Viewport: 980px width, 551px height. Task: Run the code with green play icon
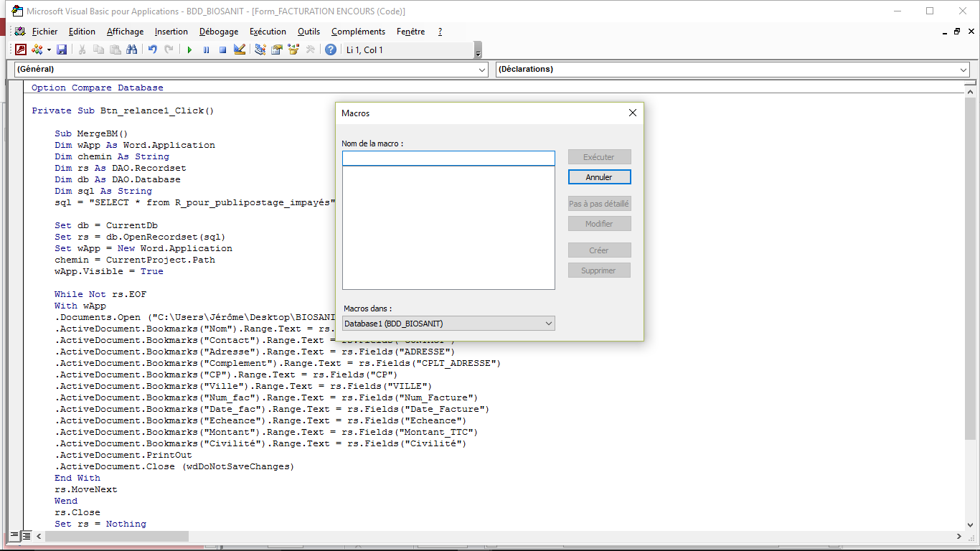(189, 50)
